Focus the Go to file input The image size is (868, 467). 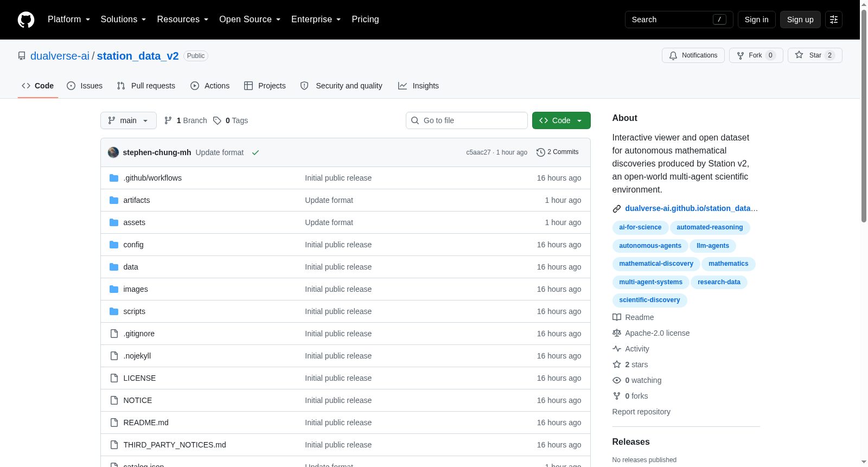(x=467, y=120)
